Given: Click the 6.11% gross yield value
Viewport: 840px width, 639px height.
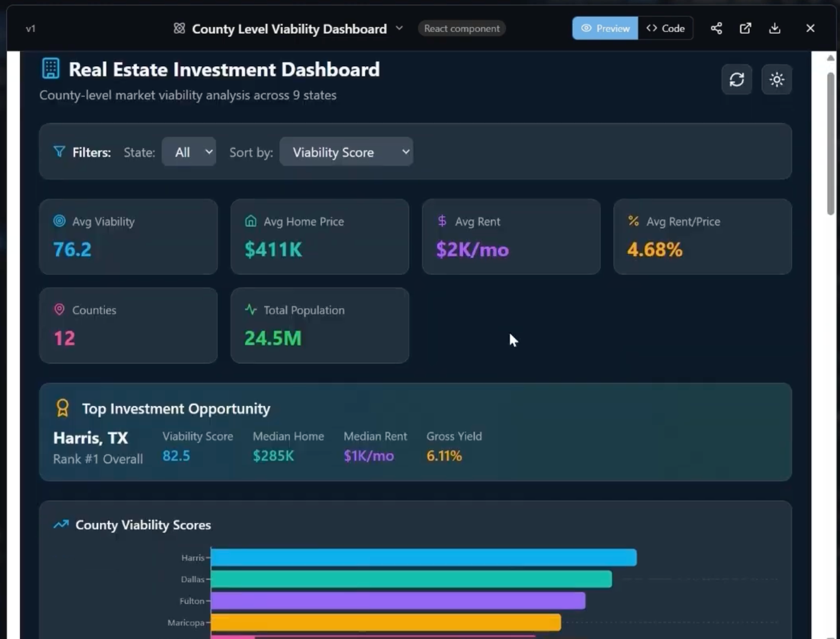Looking at the screenshot, I should [x=444, y=455].
